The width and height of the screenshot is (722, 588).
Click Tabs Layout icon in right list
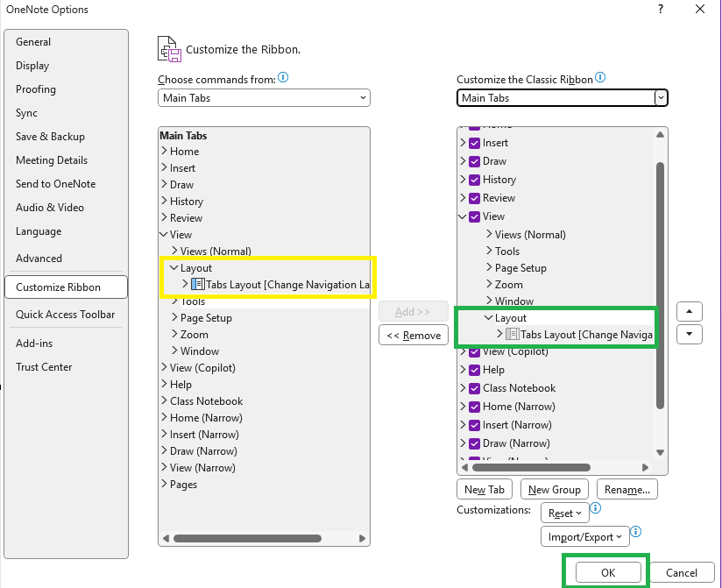click(x=512, y=334)
